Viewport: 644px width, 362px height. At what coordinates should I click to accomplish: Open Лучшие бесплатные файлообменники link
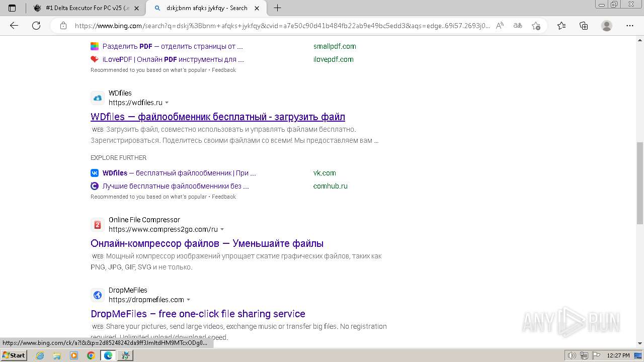[176, 186]
